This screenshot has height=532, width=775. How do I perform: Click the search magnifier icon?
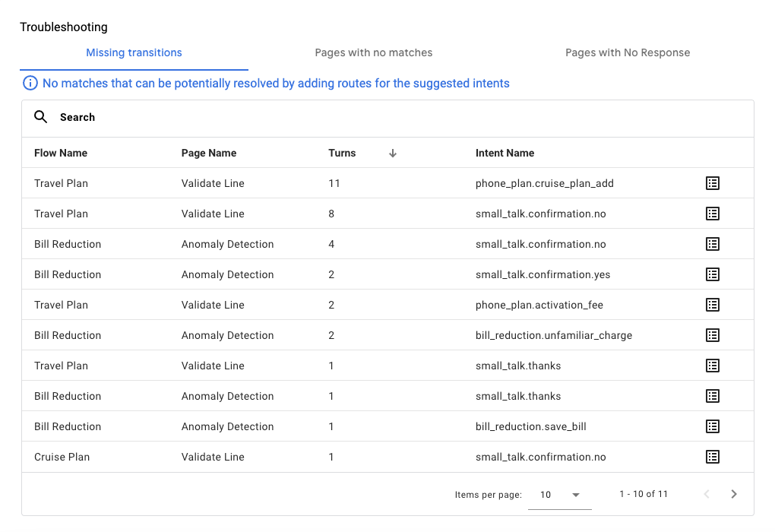point(40,117)
